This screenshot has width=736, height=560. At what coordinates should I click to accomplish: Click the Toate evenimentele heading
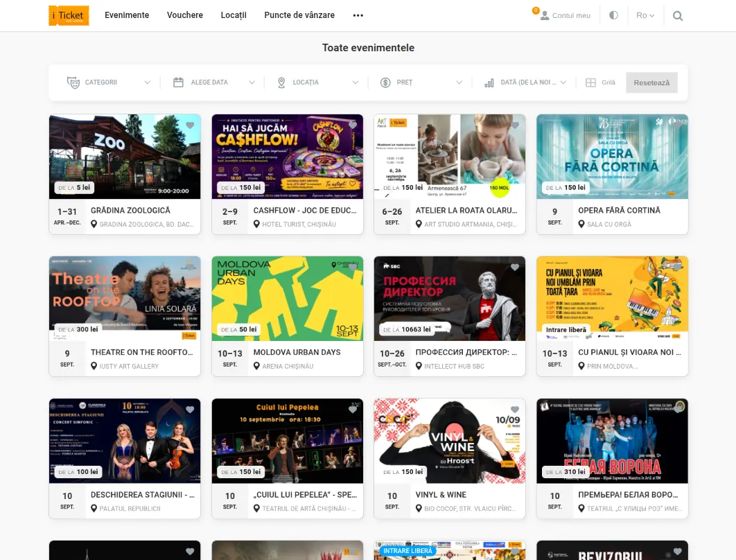tap(368, 48)
